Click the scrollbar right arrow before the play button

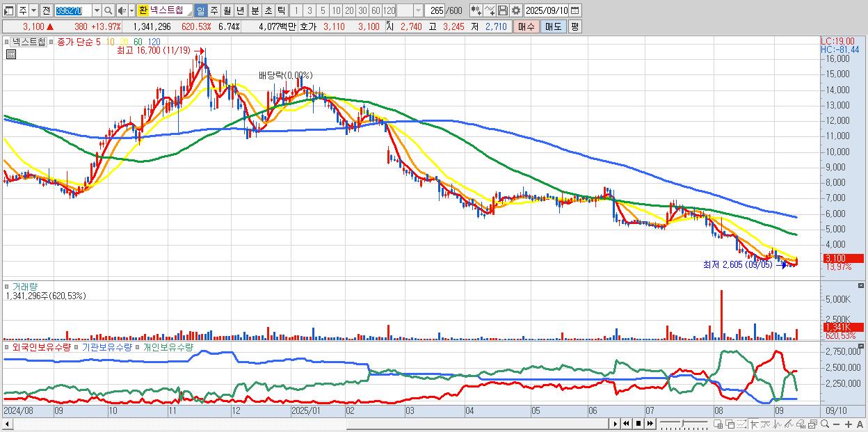click(614, 424)
